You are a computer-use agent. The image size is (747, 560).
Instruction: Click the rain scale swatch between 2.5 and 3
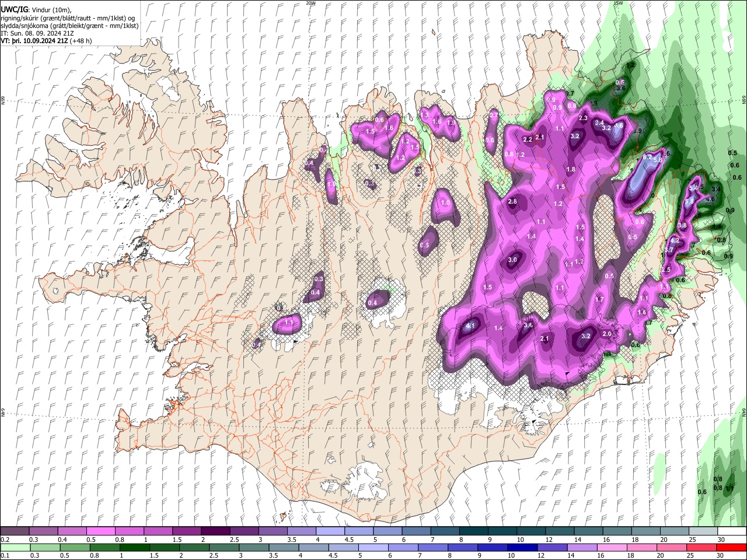223,547
